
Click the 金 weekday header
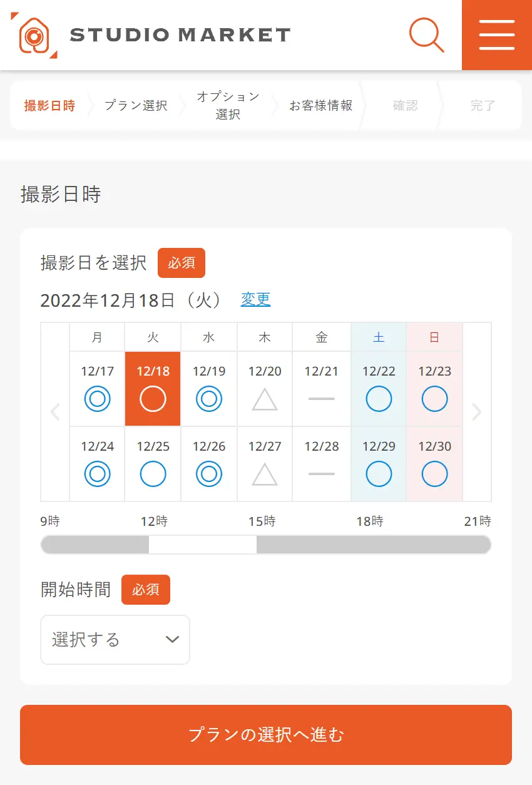click(322, 337)
